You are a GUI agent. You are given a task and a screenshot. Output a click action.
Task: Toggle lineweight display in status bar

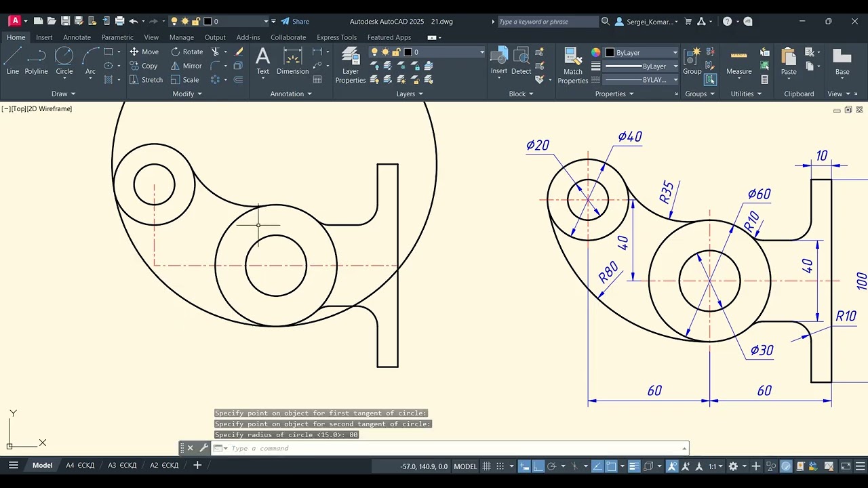coord(634,466)
